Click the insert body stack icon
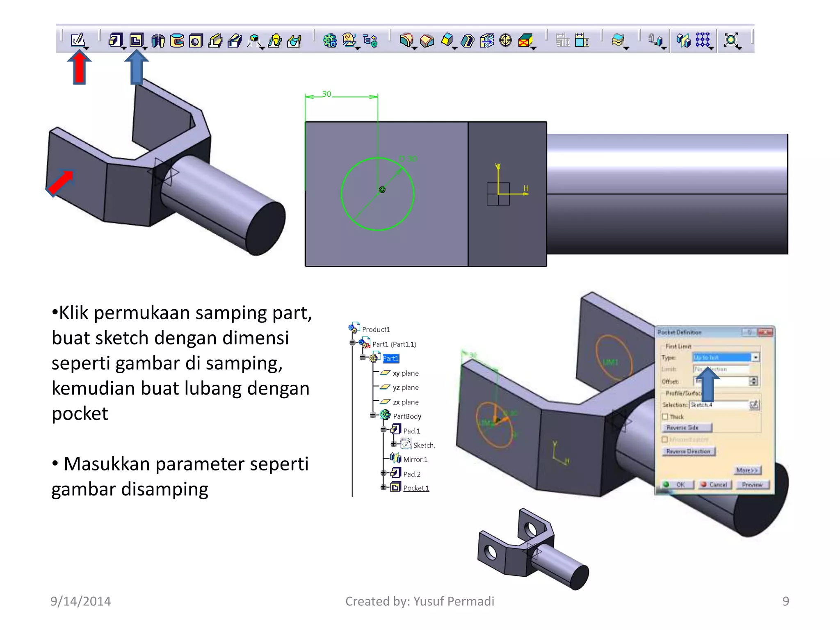The height and width of the screenshot is (630, 840). coord(349,40)
